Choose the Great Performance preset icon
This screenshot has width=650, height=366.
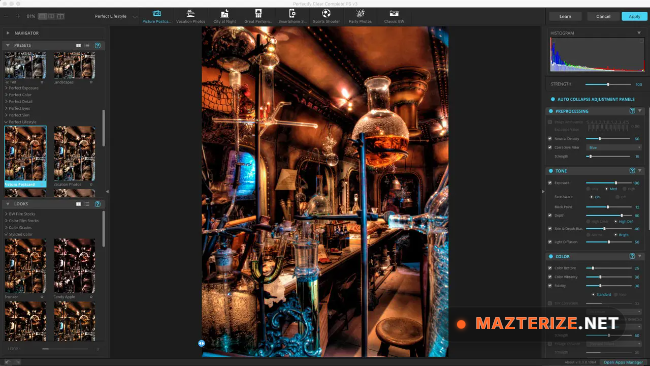coord(258,14)
